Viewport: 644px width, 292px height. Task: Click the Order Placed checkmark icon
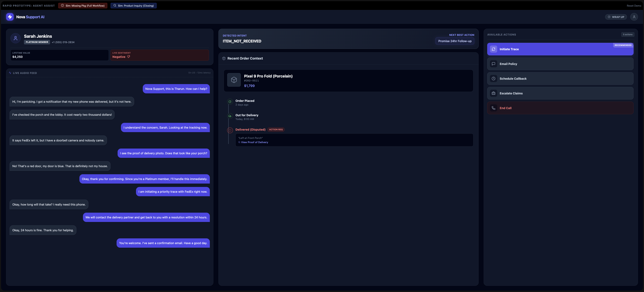230,102
